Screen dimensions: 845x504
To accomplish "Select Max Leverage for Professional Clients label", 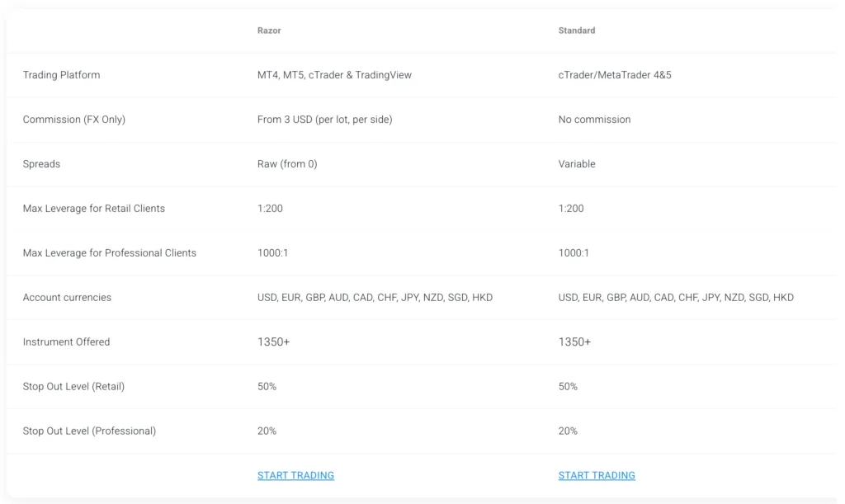I will (x=110, y=253).
